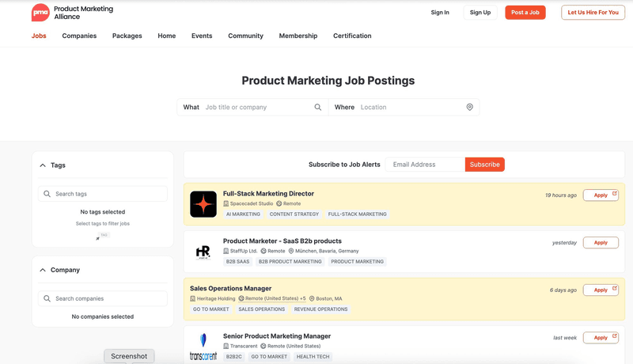This screenshot has height=364, width=633.
Task: Click the Subscribe button for job alerts
Action: pos(484,165)
